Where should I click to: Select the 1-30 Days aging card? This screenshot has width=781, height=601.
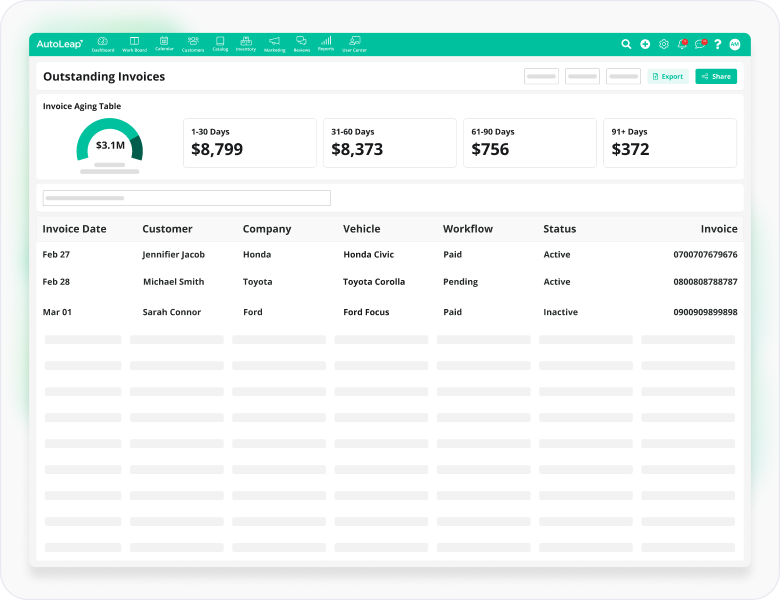pyautogui.click(x=250, y=143)
